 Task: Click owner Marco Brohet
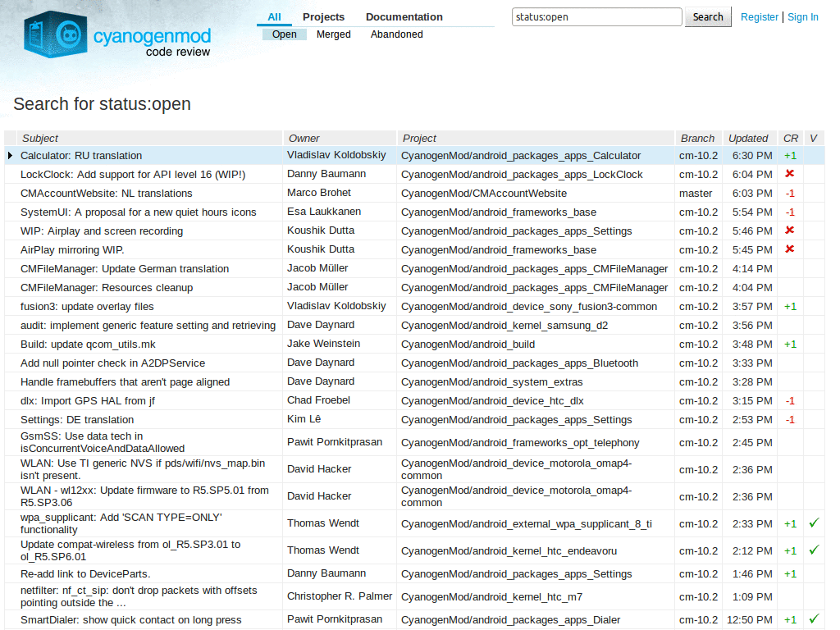pyautogui.click(x=319, y=193)
